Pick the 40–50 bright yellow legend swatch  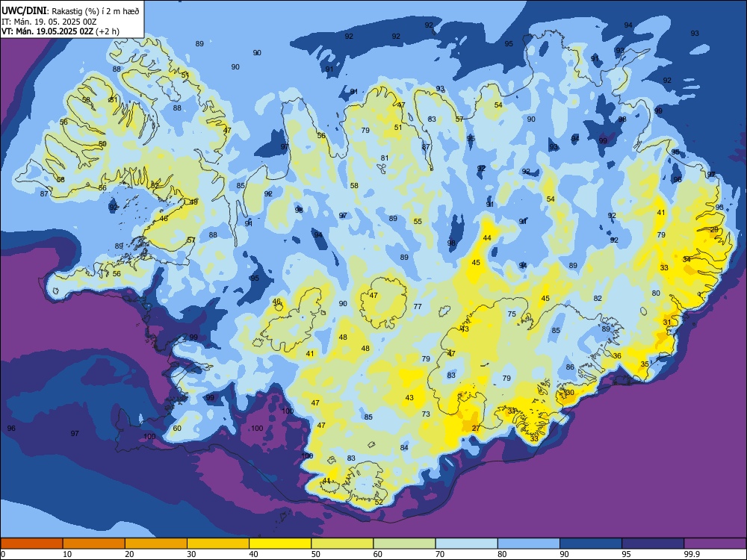pyautogui.click(x=280, y=544)
